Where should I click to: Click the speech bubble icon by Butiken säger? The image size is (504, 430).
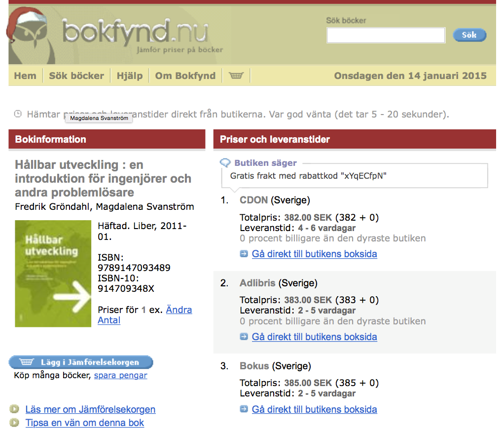pos(225,163)
